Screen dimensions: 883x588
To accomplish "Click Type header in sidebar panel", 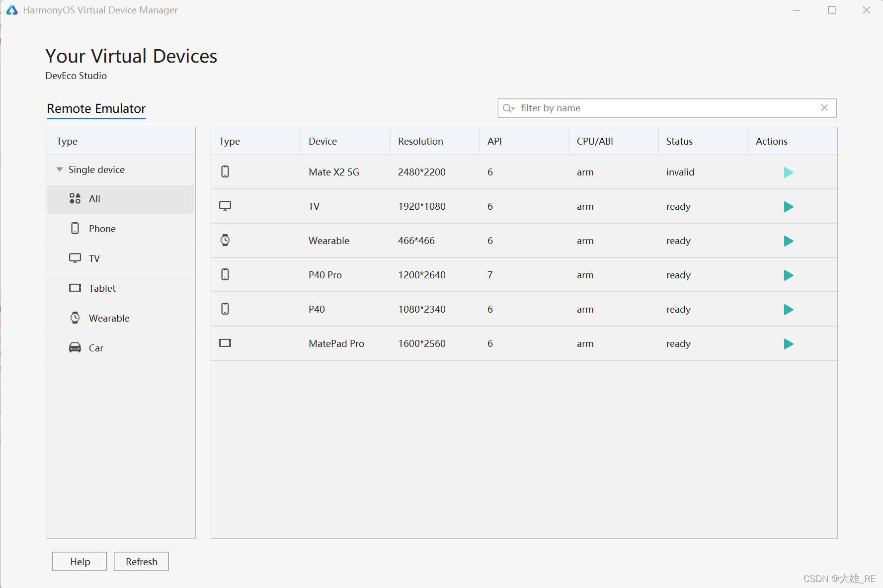I will 121,141.
